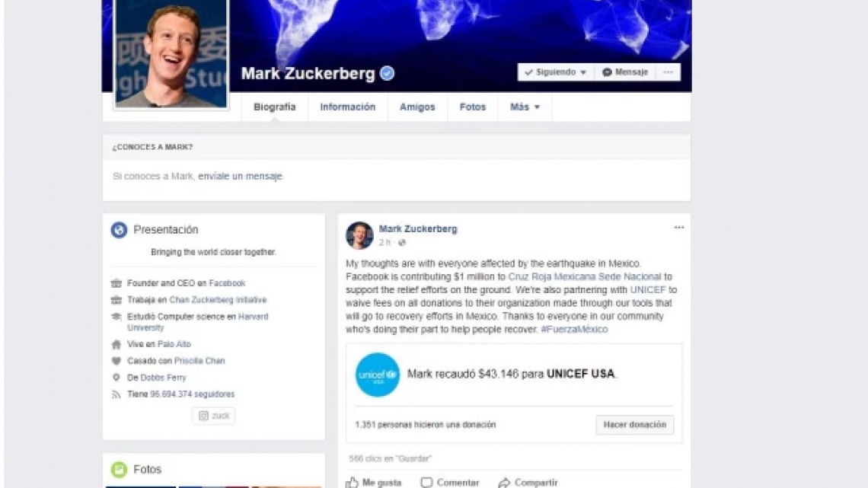Open the Cruz Roja Mexicana Sede Nacional link
868x488 pixels.
pos(585,276)
